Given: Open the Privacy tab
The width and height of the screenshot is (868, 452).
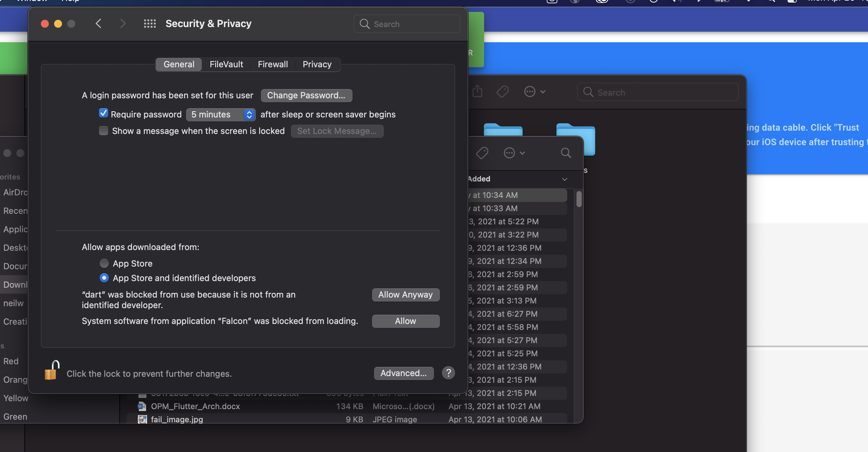Looking at the screenshot, I should click(316, 64).
